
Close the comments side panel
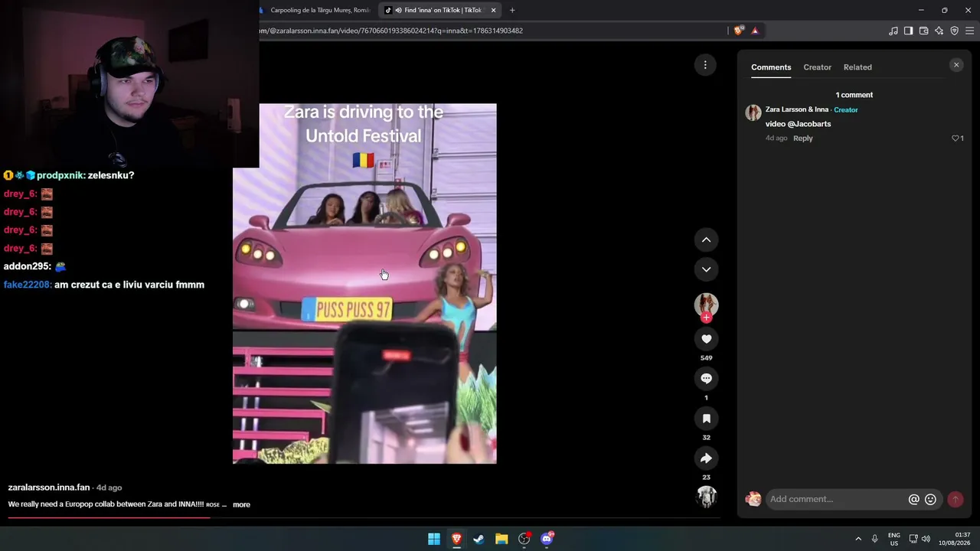click(x=956, y=65)
